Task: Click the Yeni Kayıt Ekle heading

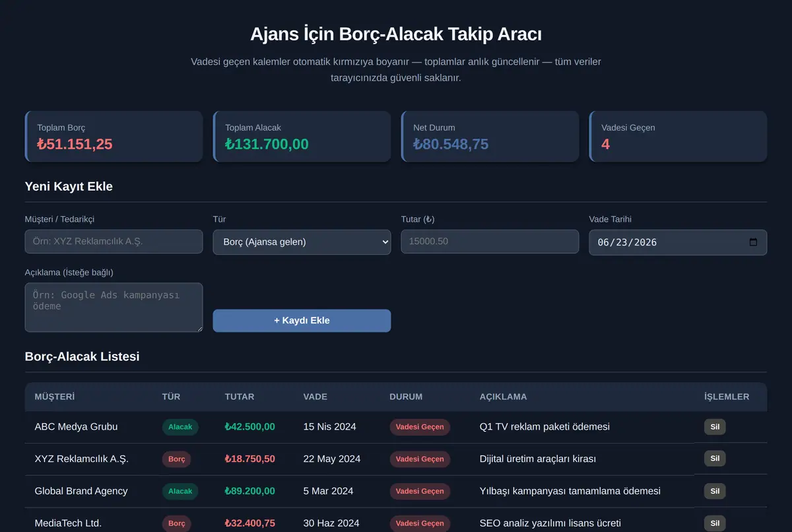Action: (69, 187)
